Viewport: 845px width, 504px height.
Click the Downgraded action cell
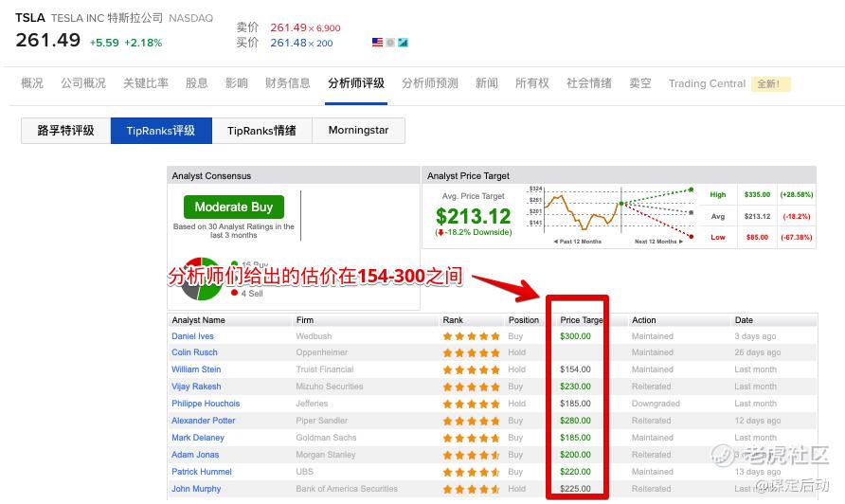[x=656, y=404]
